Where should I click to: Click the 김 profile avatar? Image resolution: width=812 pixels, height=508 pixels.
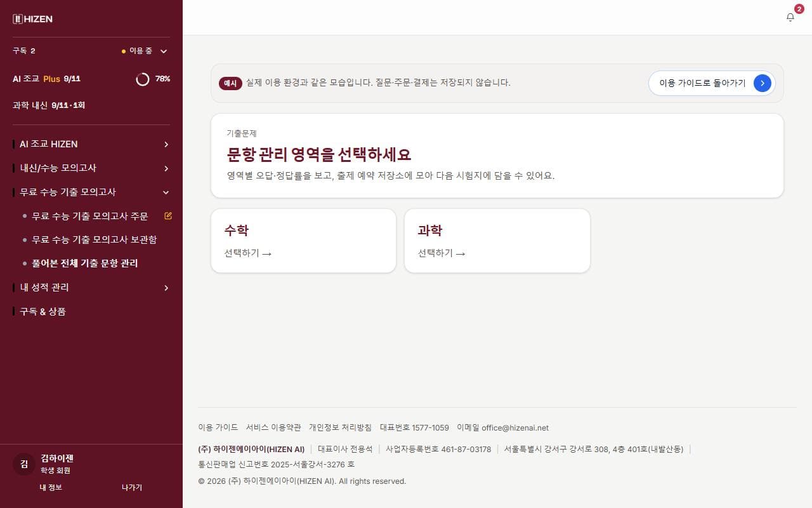click(24, 464)
